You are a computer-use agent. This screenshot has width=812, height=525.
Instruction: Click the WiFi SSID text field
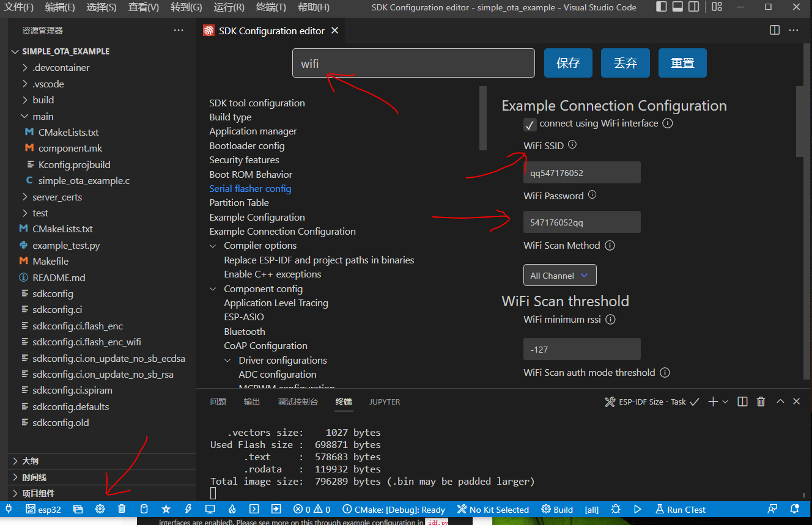click(x=582, y=172)
